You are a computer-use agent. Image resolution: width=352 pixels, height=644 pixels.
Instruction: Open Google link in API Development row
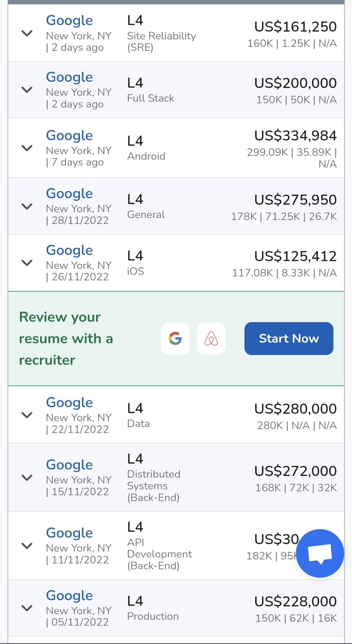coord(69,533)
